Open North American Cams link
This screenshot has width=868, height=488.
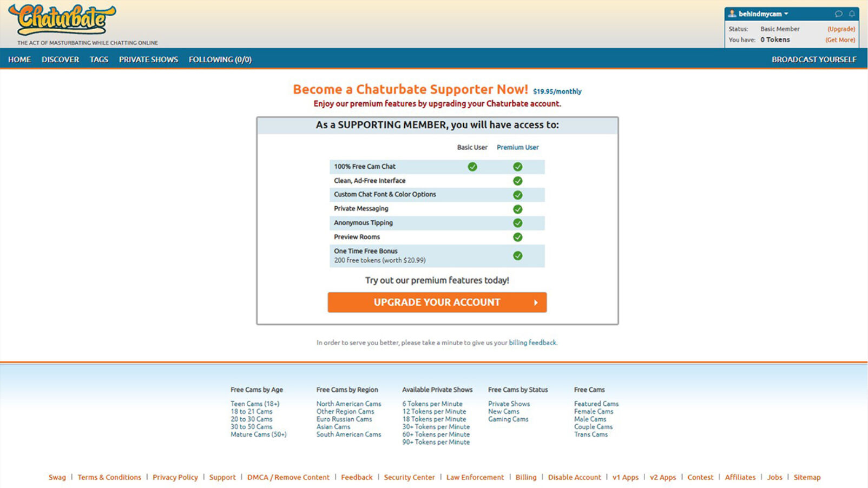pos(349,404)
